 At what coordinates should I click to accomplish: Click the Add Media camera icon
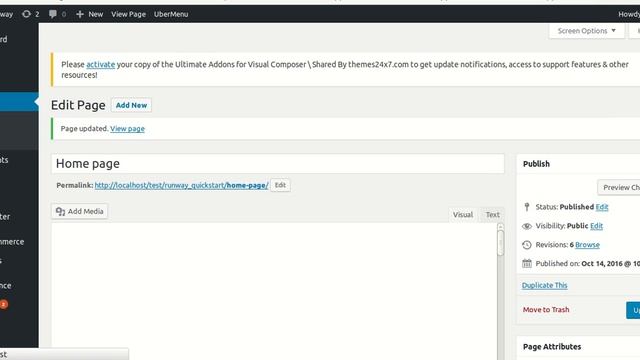[60, 211]
